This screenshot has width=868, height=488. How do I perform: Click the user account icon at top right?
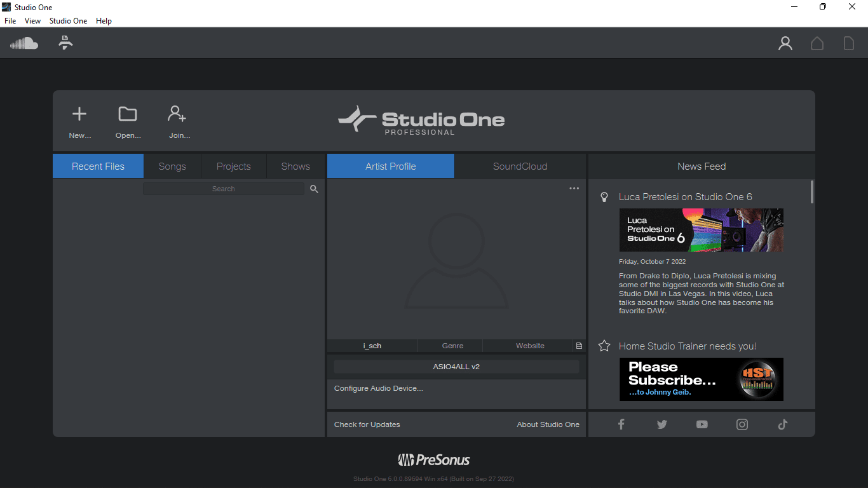click(785, 43)
